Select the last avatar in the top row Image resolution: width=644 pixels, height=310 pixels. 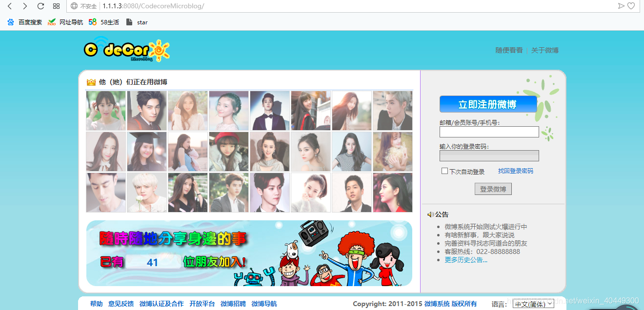(x=393, y=111)
